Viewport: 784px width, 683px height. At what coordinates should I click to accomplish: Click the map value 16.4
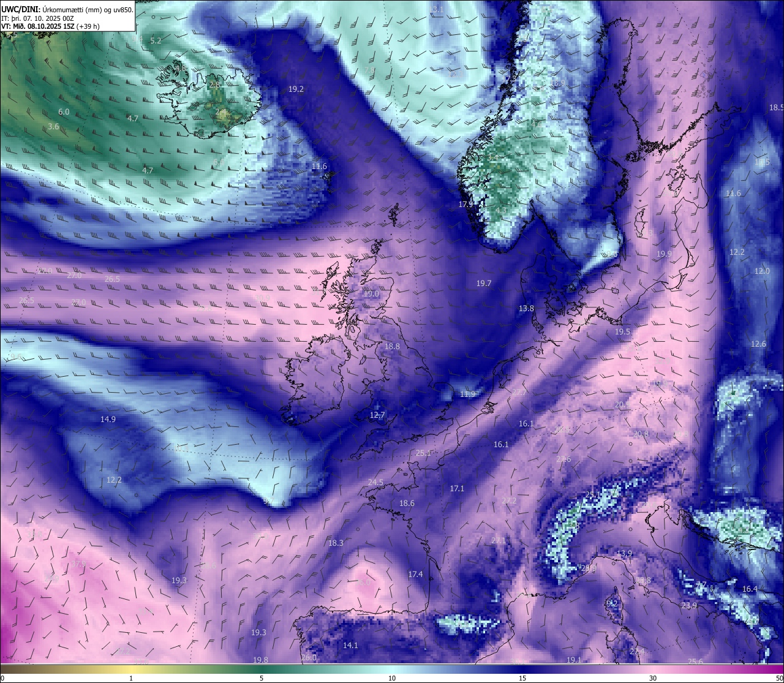coord(750,589)
